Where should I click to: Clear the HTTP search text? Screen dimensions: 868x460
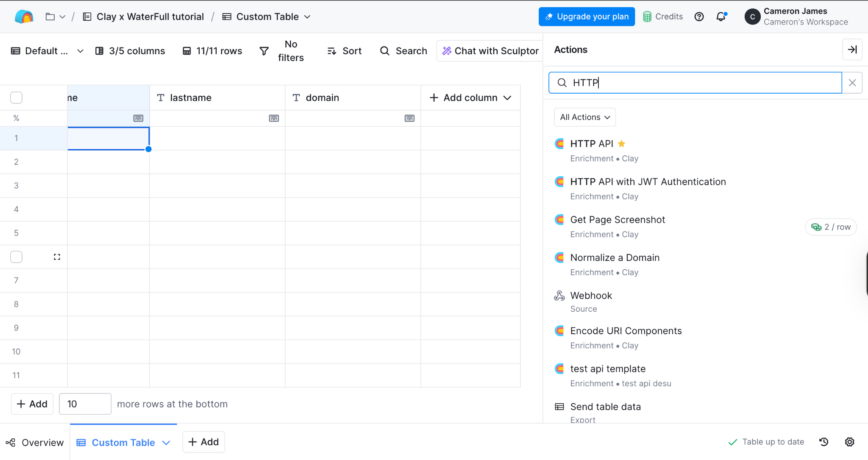tap(852, 83)
